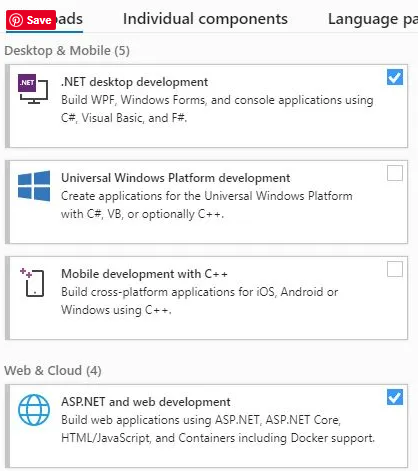Screen dimensions: 418x471
Task: Check Mobile development with C++ box
Action: (395, 269)
